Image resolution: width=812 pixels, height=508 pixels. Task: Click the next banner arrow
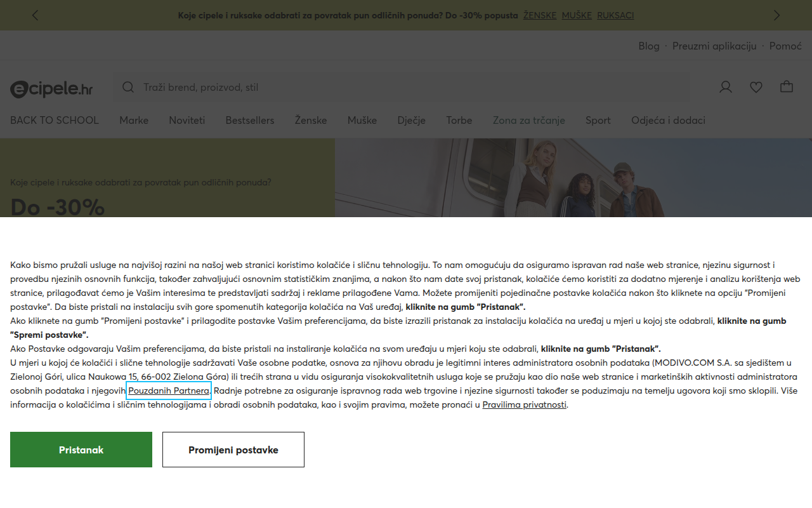(777, 15)
